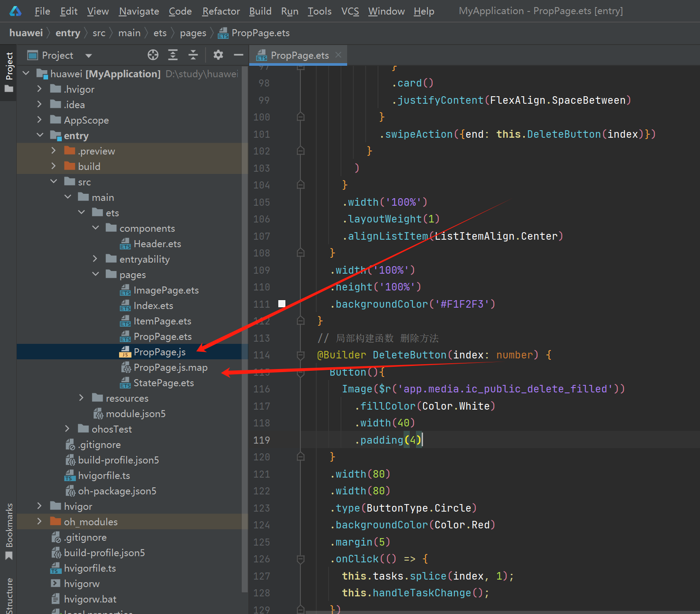The width and height of the screenshot is (700, 614).
Task: Click the Expand All icon in Project panel
Action: (173, 55)
